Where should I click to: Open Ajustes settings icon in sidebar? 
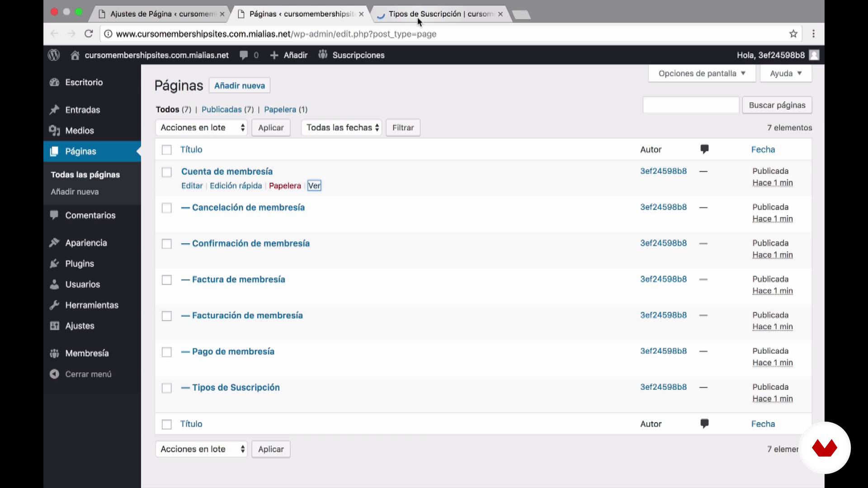(x=55, y=326)
